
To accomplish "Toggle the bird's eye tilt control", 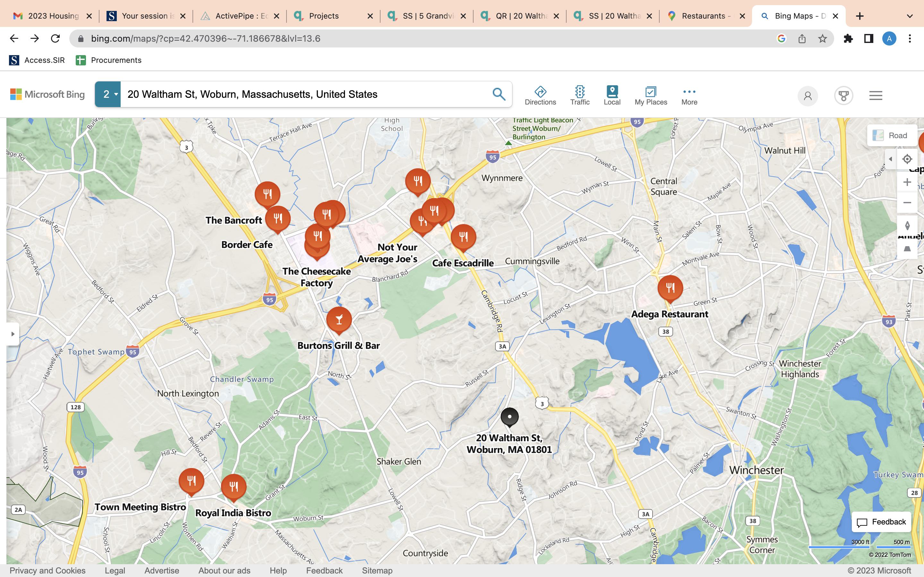I will pyautogui.click(x=907, y=249).
